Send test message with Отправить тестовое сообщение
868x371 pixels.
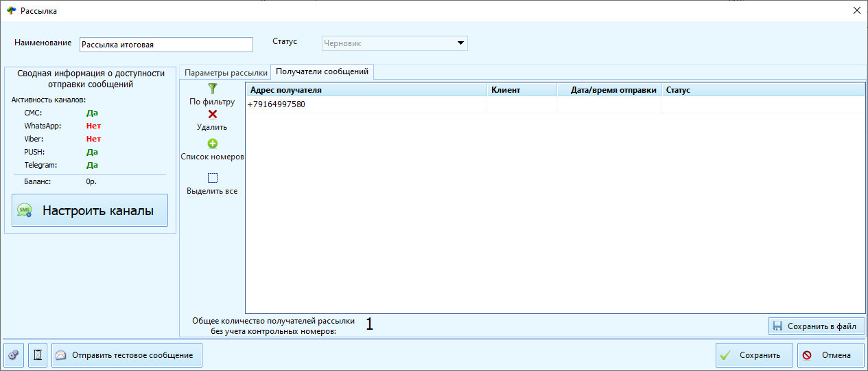coord(127,355)
